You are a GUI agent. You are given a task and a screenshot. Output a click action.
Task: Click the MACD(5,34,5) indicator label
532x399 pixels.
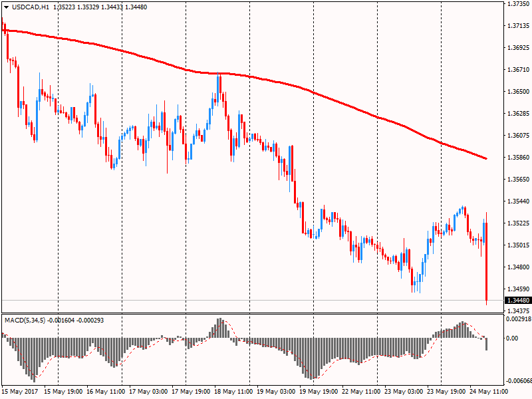(x=25, y=321)
